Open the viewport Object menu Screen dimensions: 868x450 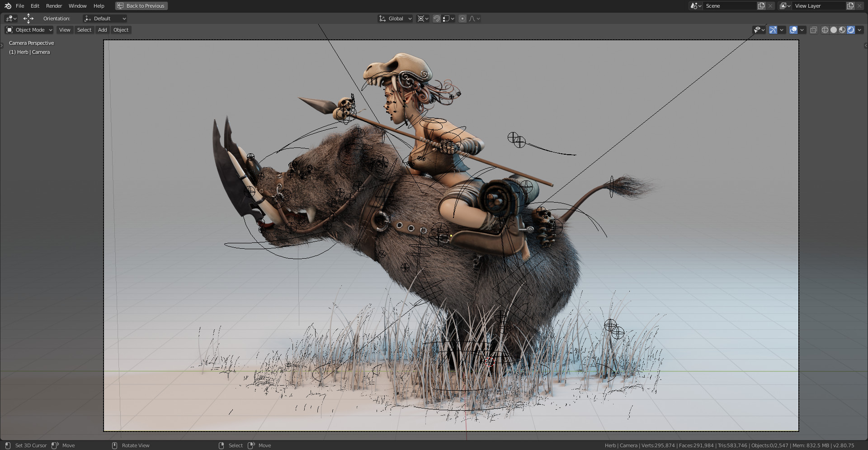coord(121,30)
